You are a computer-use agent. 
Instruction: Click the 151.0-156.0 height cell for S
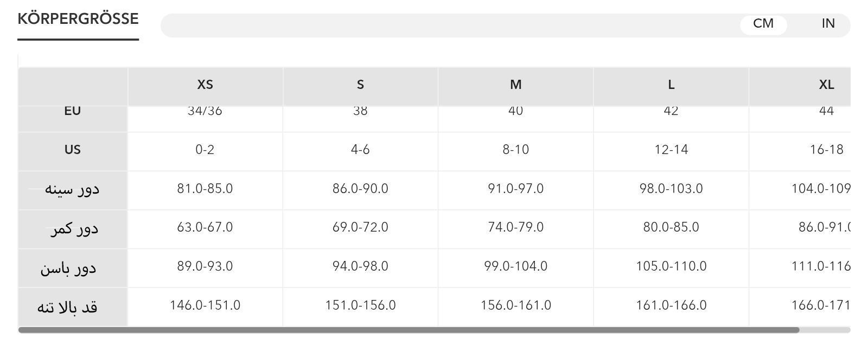360,305
